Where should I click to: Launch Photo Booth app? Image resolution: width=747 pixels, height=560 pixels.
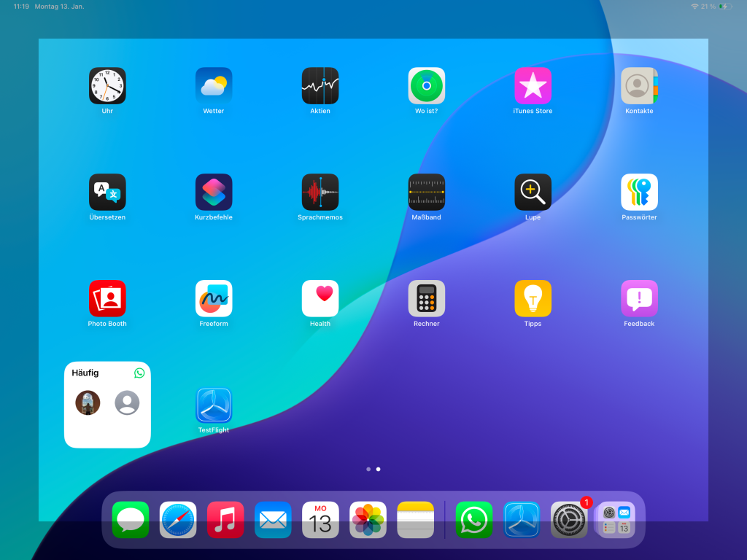tap(107, 298)
